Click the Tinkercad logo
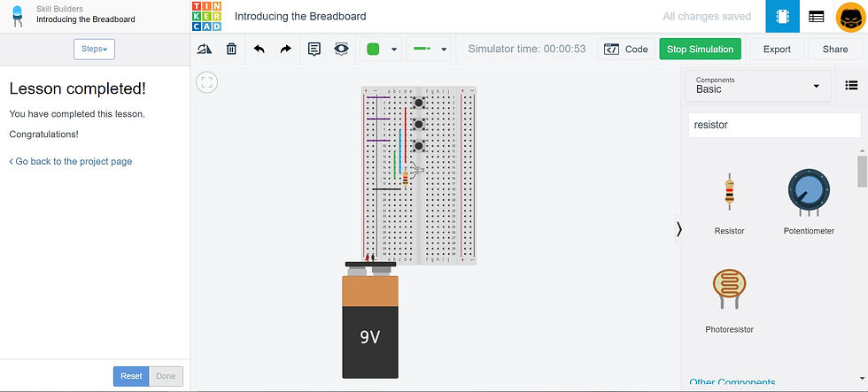The image size is (868, 392). point(205,16)
